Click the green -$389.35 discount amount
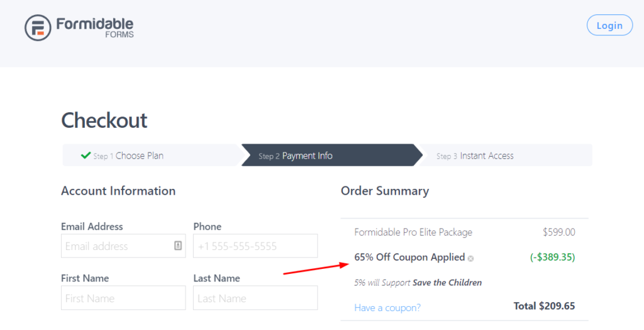644x330 pixels. coord(552,257)
